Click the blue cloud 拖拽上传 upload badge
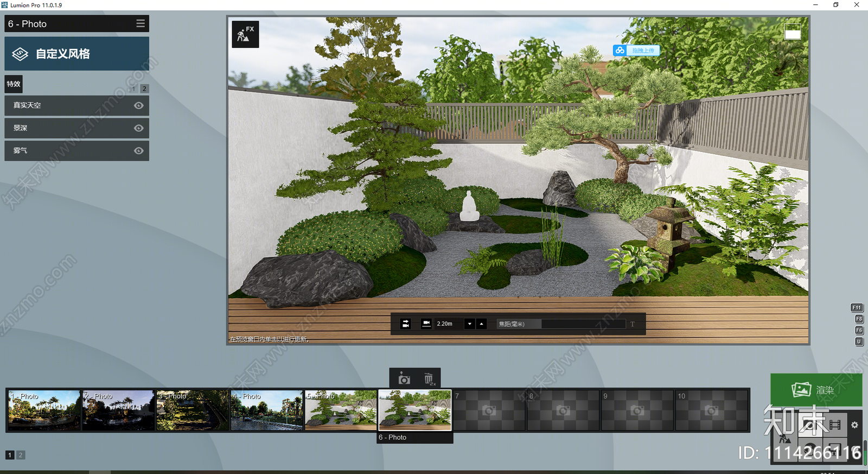This screenshot has width=868, height=474. click(x=636, y=50)
